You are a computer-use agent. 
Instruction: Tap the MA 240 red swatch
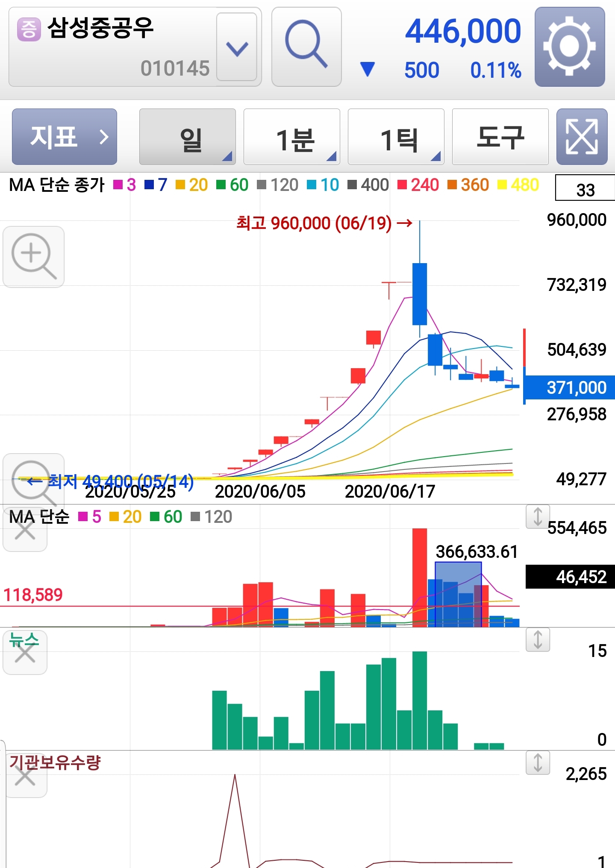point(402,185)
